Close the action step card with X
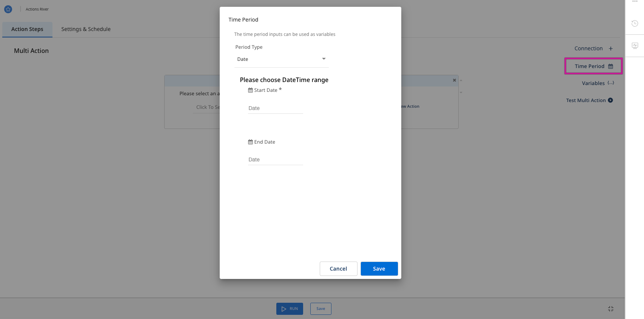Image resolution: width=644 pixels, height=319 pixels. click(x=454, y=80)
